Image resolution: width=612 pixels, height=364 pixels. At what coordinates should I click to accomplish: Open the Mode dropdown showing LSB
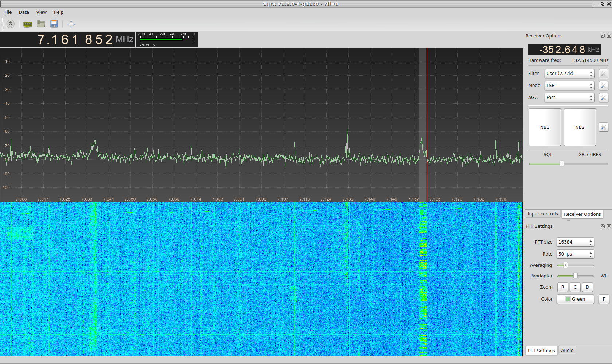pyautogui.click(x=569, y=86)
